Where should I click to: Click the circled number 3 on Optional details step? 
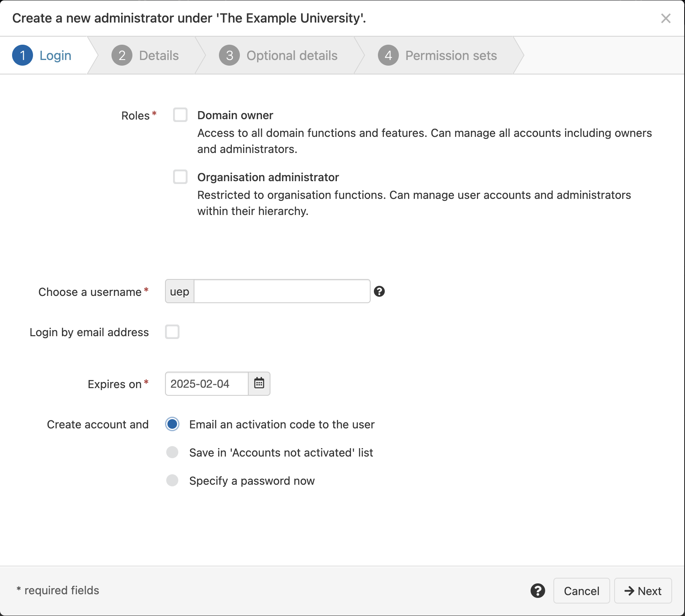point(229,55)
